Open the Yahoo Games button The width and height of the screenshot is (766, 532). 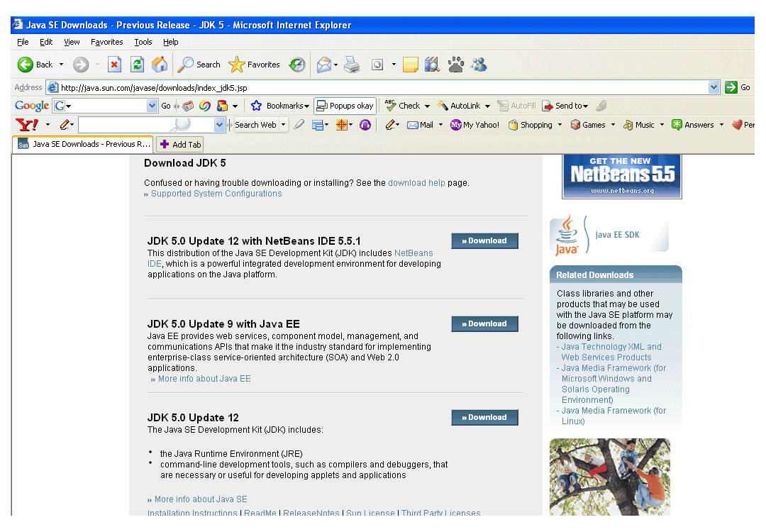click(x=588, y=125)
